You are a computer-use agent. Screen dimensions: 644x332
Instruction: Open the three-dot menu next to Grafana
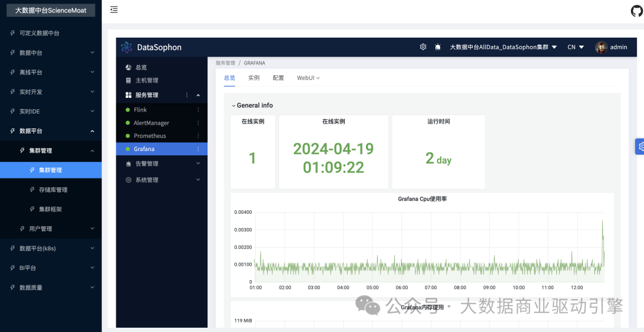pos(199,149)
